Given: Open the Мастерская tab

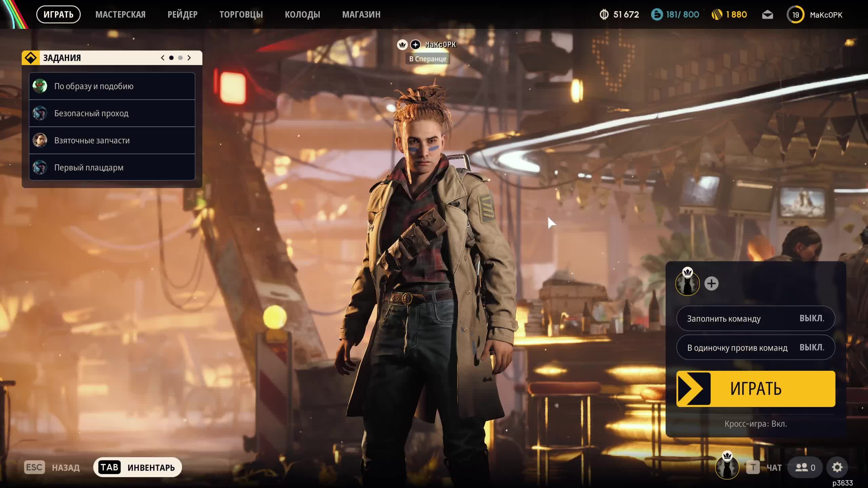Looking at the screenshot, I should click(120, 15).
